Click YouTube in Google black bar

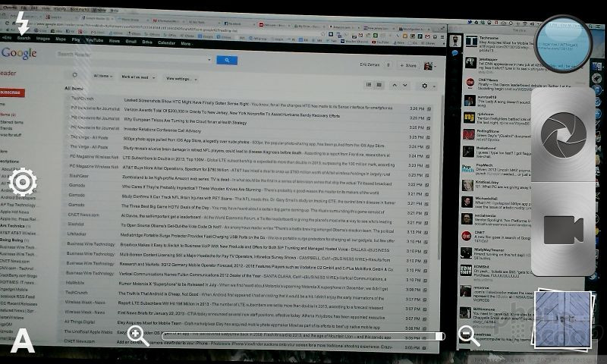pyautogui.click(x=94, y=40)
